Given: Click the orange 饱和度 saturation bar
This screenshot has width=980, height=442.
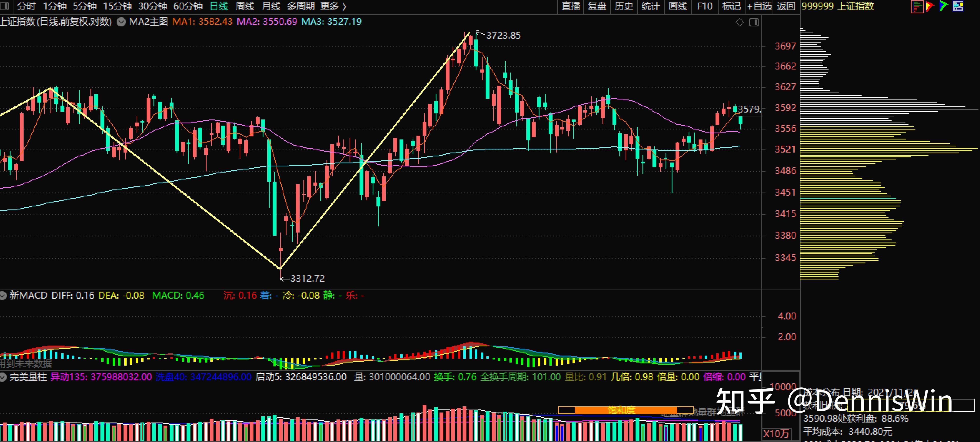Looking at the screenshot, I should click(x=626, y=410).
